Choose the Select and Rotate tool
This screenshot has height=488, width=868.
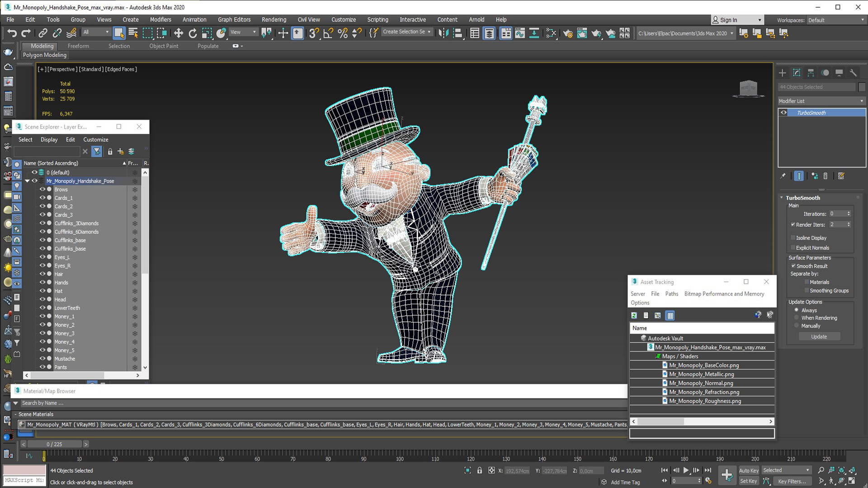coord(193,33)
